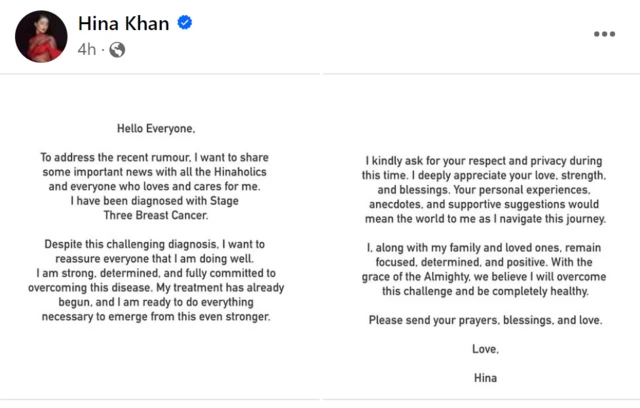Click the 'Three Breast Cancer' text line

pyautogui.click(x=160, y=213)
